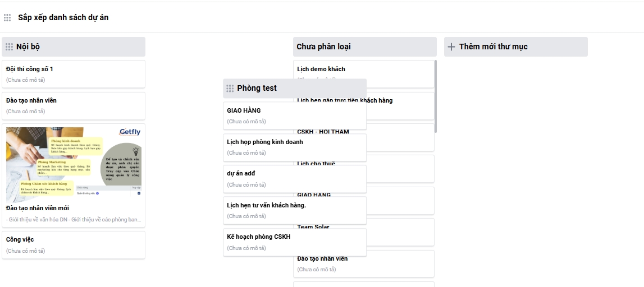Click the card with "Đào tạo nhân viên" in Nội bộ
Viewport: 644px width, 287px height.
point(74,106)
